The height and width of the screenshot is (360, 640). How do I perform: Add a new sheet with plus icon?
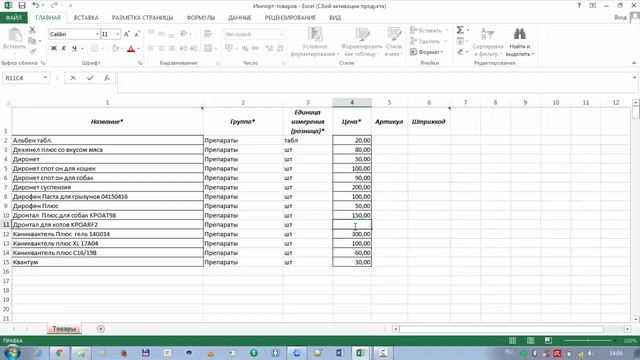click(101, 329)
